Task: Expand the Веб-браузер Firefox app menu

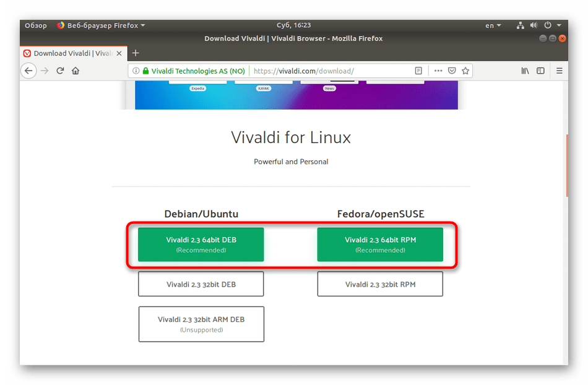Action: coord(101,25)
